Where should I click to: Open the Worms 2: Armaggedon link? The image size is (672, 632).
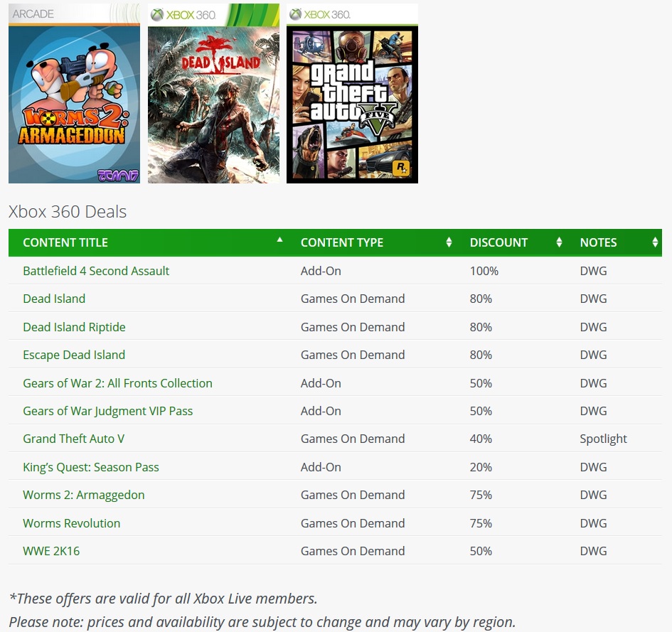point(84,495)
